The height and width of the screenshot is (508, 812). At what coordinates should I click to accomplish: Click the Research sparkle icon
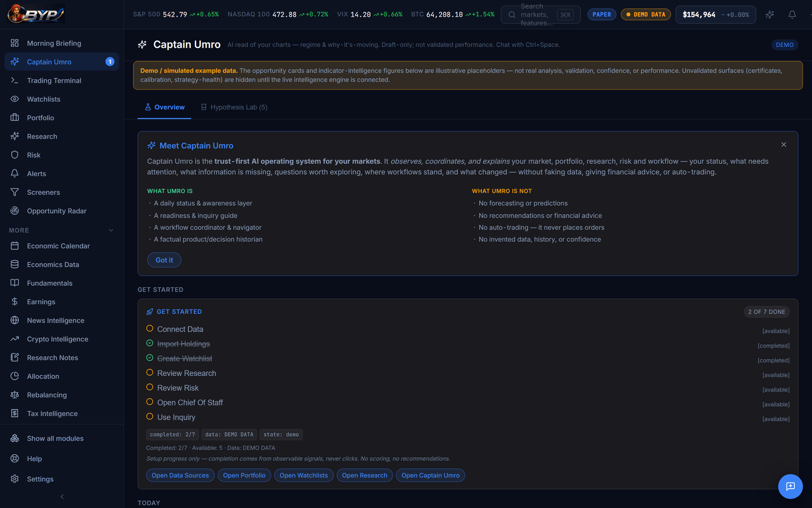pyautogui.click(x=15, y=136)
